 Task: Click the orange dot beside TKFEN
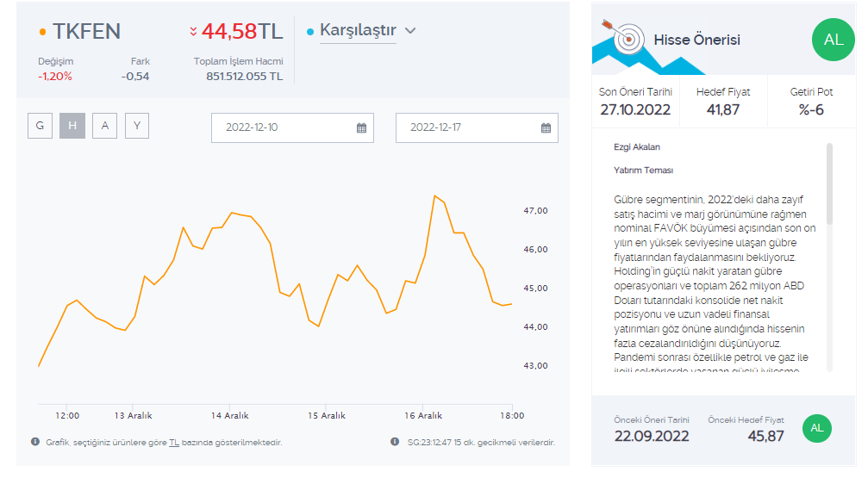click(x=42, y=32)
